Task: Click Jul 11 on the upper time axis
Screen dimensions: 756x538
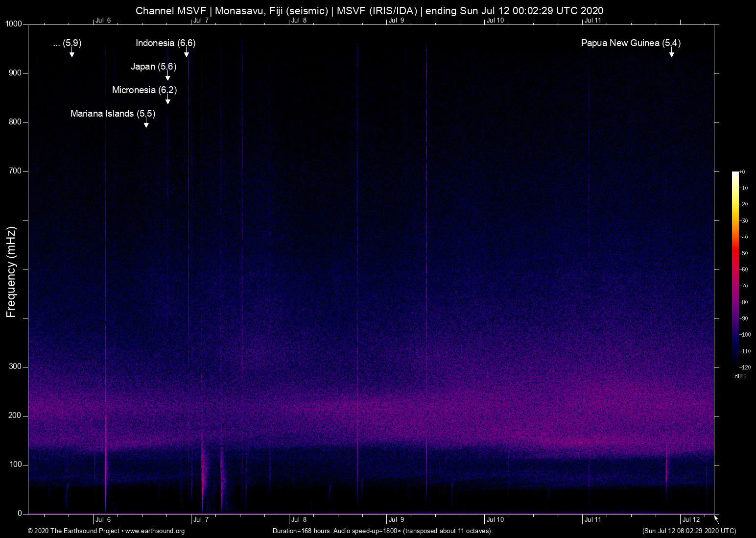Action: [x=592, y=21]
